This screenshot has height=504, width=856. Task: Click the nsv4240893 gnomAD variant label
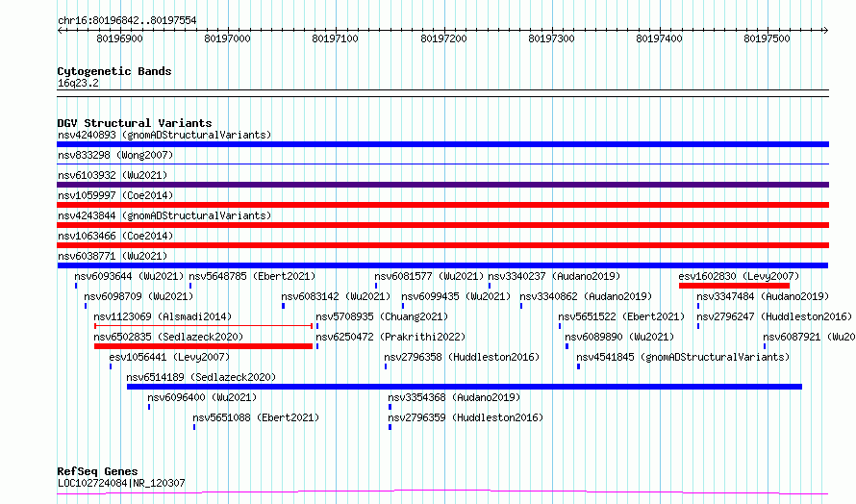(164, 135)
